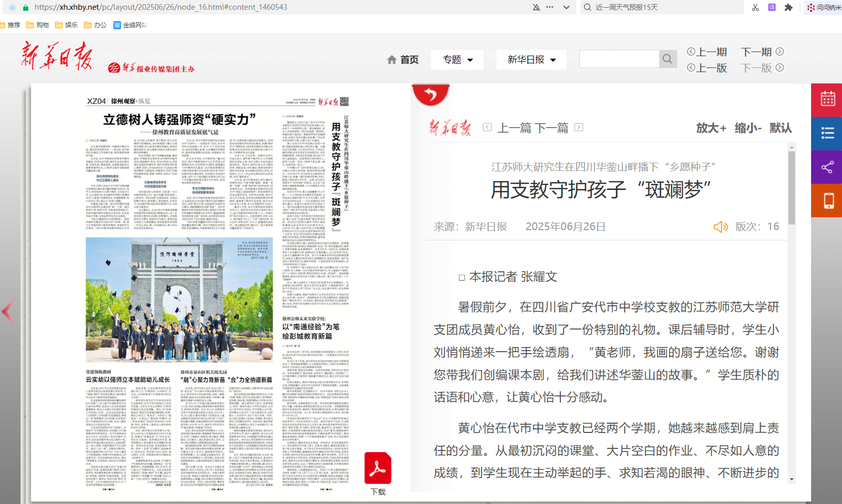The image size is (842, 504).
Task: Click the site search input field
Action: (619, 59)
